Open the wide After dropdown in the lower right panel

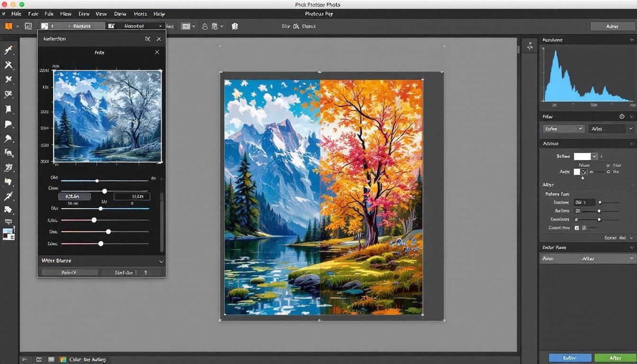(x=588, y=259)
